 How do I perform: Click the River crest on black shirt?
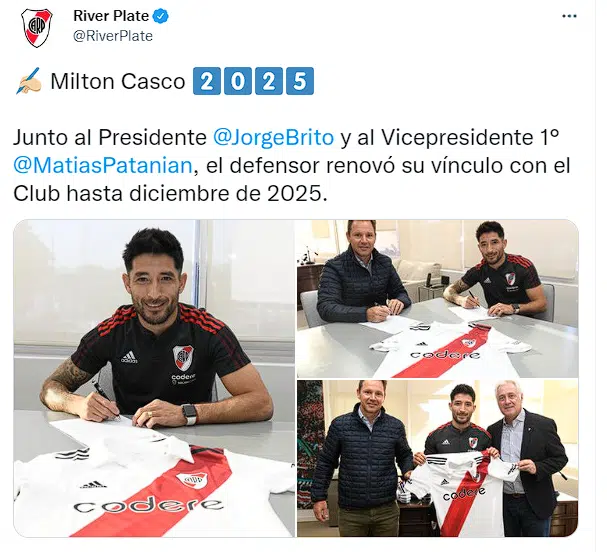(x=183, y=358)
